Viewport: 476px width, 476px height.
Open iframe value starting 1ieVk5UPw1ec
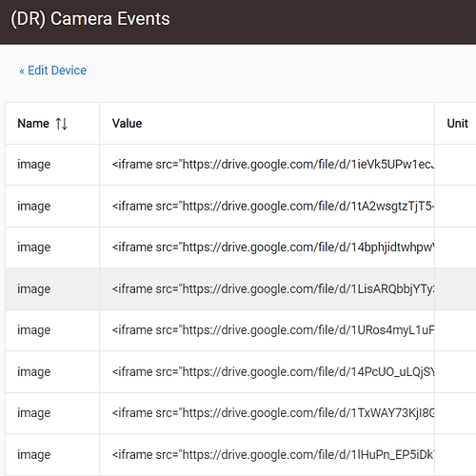[x=273, y=165]
